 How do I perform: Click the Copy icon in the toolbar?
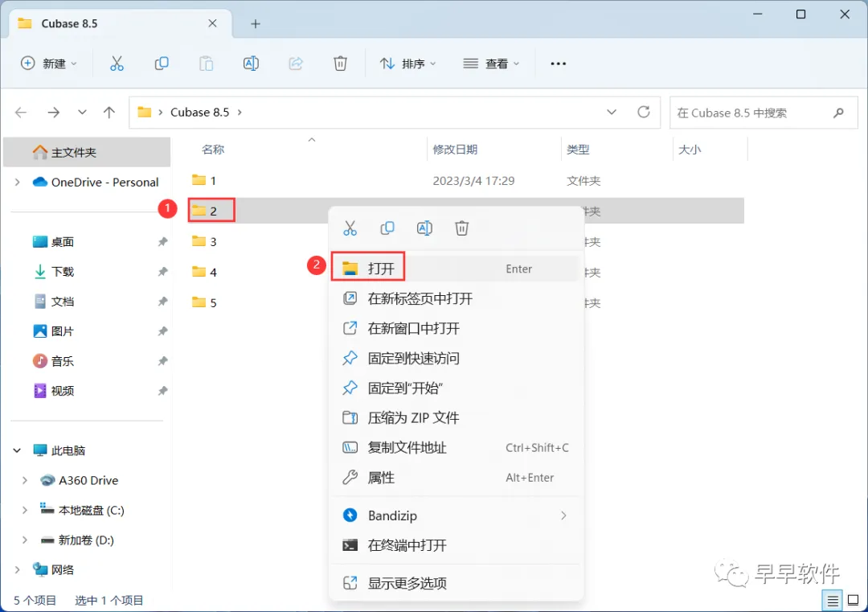point(162,64)
